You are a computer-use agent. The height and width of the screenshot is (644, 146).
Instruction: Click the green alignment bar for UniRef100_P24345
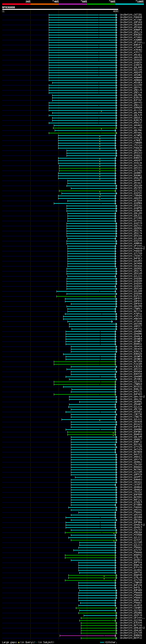pos(85,364)
